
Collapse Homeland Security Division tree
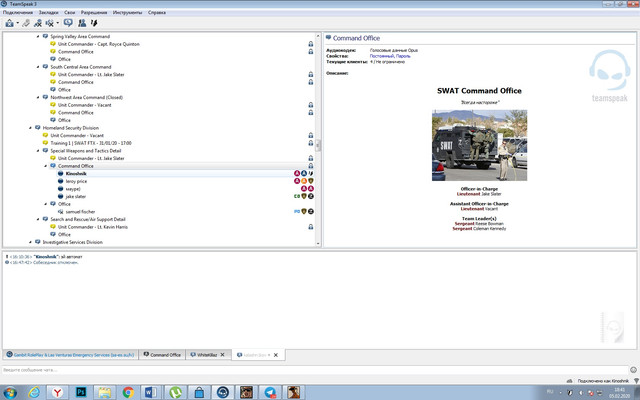click(x=31, y=128)
